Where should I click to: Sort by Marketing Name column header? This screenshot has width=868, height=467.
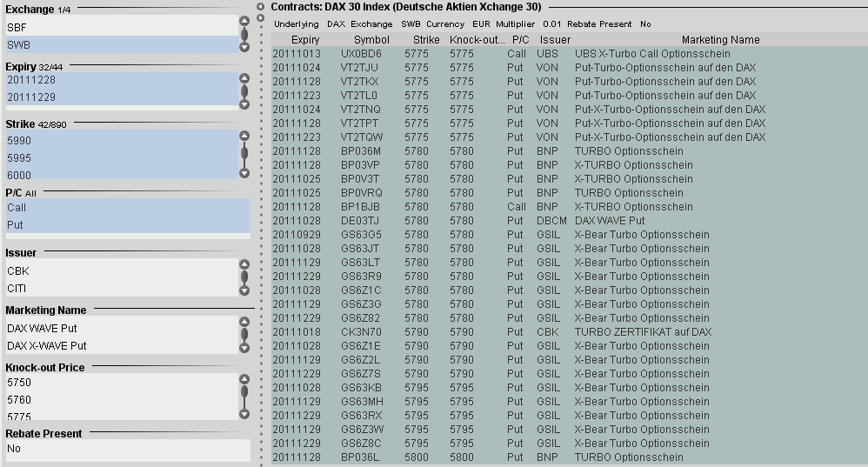720,40
